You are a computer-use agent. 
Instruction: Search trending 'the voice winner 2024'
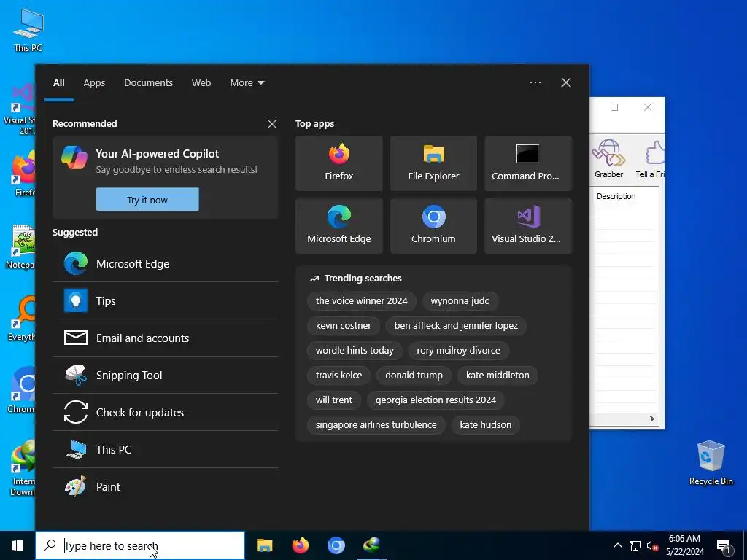click(361, 301)
